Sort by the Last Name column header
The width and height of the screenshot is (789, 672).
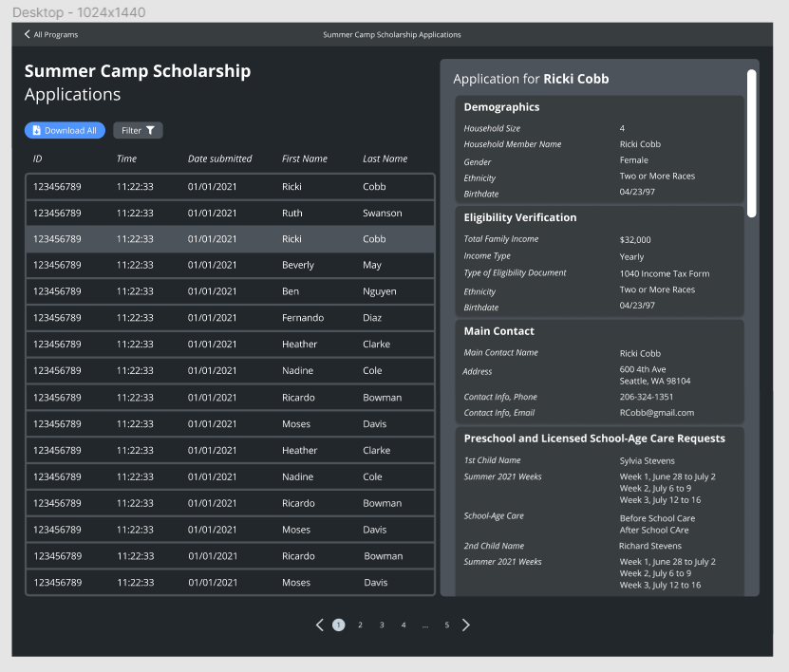point(385,159)
